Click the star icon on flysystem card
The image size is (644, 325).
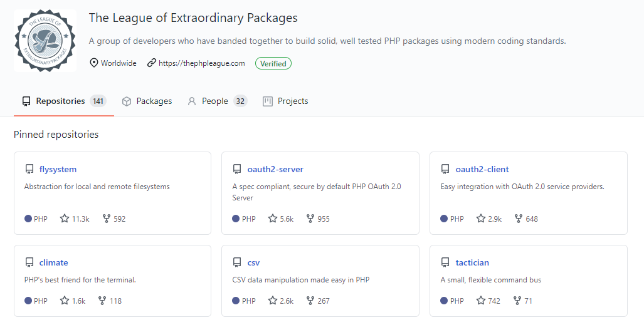65,219
